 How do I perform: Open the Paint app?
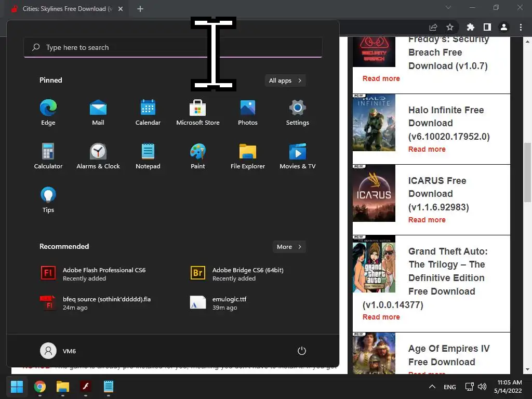[x=198, y=156]
